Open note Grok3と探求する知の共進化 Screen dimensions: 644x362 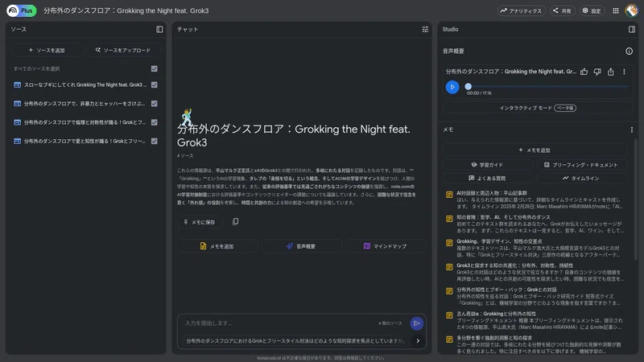[x=535, y=272]
